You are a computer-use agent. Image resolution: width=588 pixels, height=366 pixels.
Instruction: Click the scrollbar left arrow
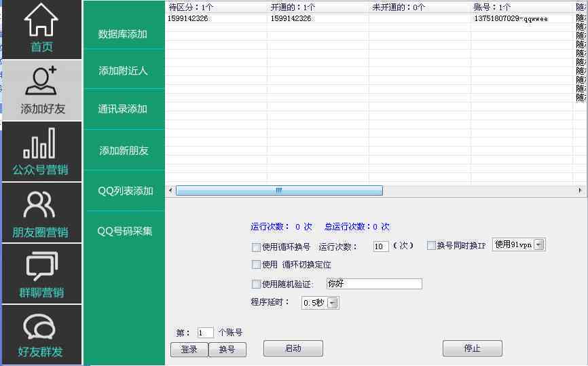170,191
